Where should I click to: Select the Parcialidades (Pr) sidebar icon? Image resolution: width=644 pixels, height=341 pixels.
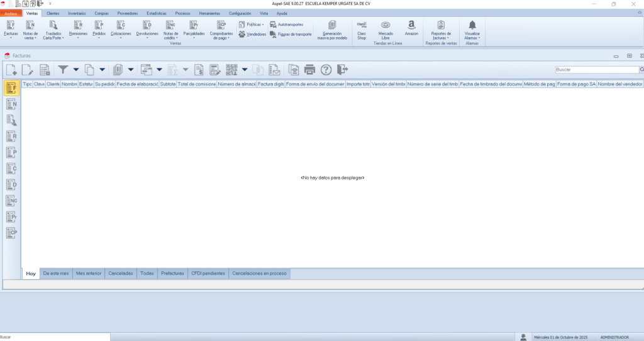(12, 217)
